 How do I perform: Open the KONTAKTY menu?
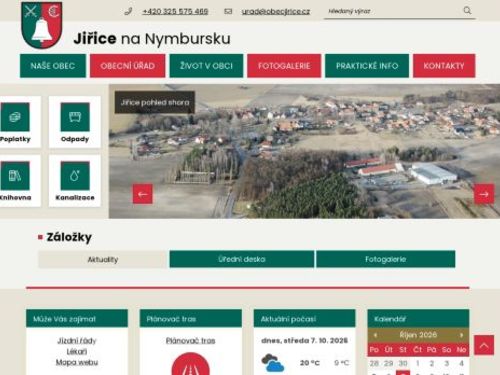pyautogui.click(x=444, y=66)
